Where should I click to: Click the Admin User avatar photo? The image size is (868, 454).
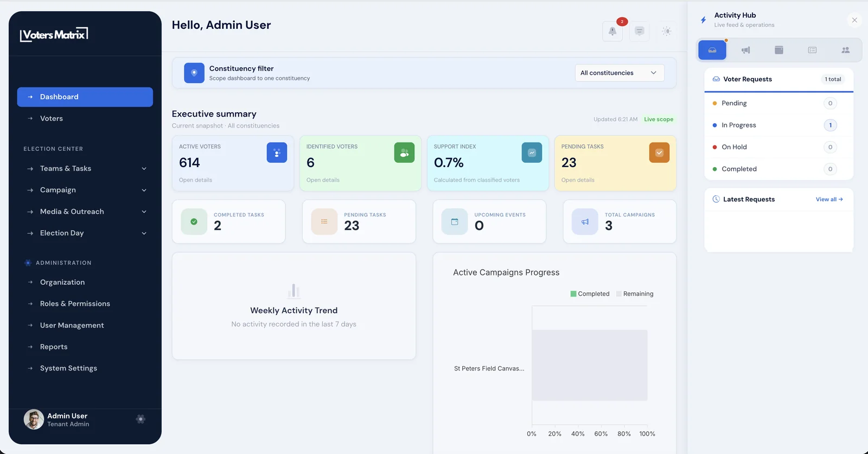[x=34, y=419]
